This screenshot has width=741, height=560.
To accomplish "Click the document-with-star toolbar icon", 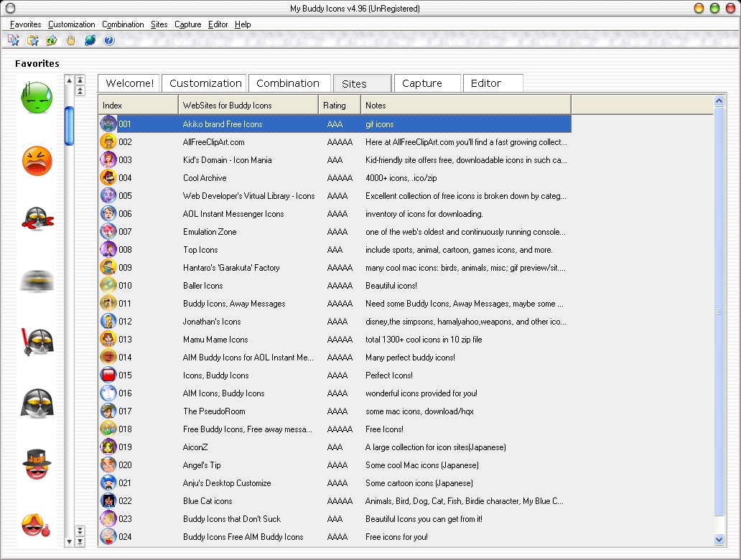I will [13, 41].
